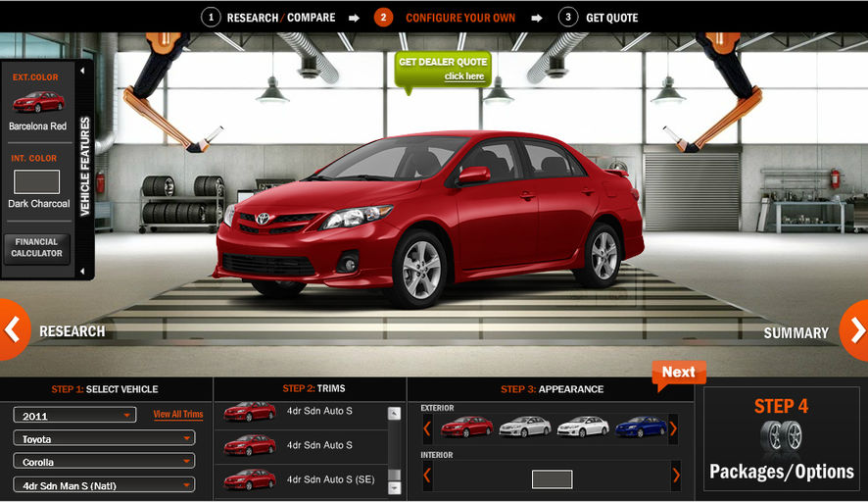Click the interior colors left arrow
Screen dimensions: 868x502
pyautogui.click(x=427, y=475)
